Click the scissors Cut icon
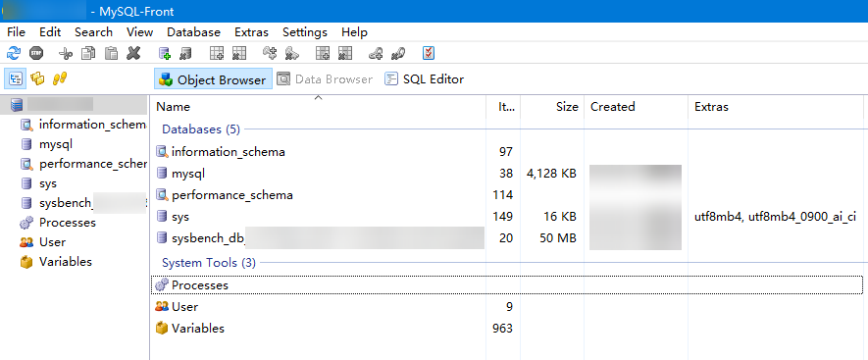This screenshot has height=360, width=868. pos(66,53)
